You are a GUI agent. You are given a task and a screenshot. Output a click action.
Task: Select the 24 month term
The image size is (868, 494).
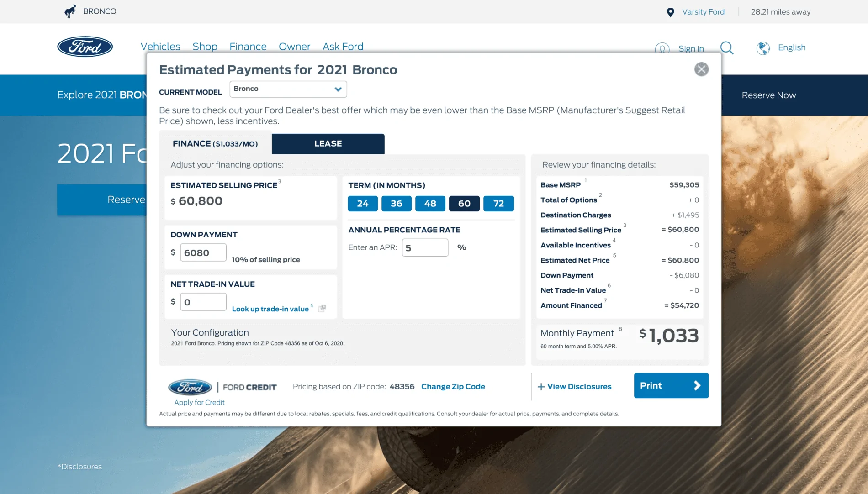pyautogui.click(x=363, y=204)
